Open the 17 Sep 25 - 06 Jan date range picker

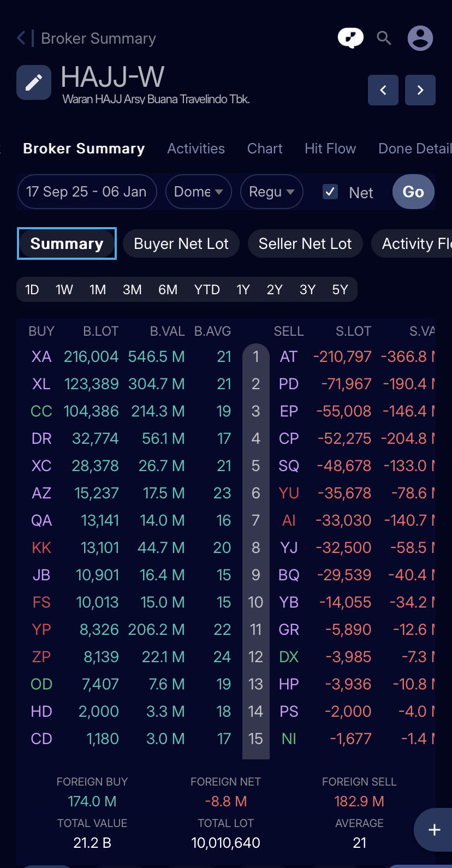(86, 192)
